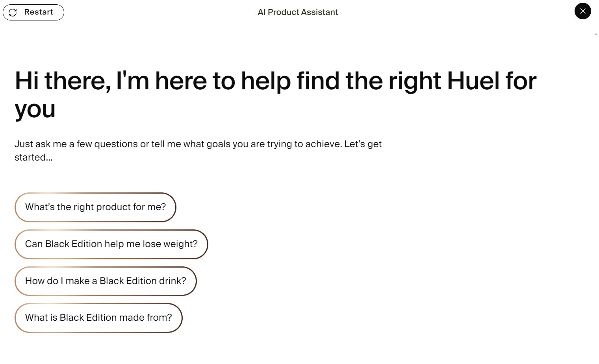
Task: Click the intro text about asking questions
Action: tap(198, 150)
